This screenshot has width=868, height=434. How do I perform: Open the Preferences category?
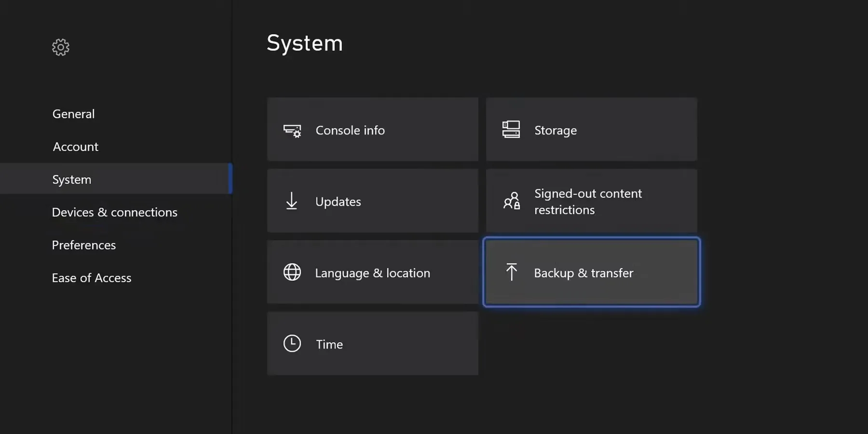click(x=84, y=245)
